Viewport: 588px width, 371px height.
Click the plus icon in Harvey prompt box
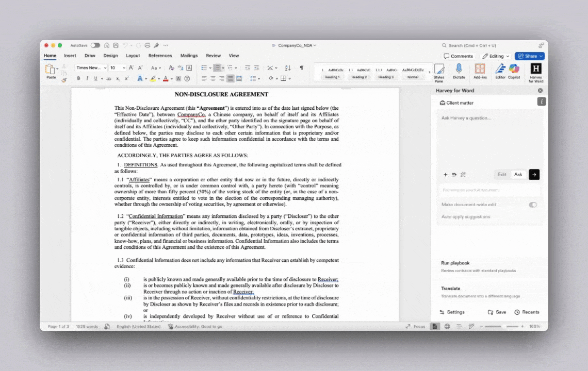[446, 175]
